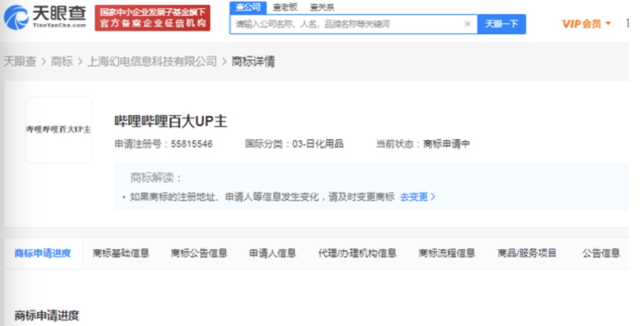Click the trademark title 哔哩哔哩百大UP主
Viewport: 644px width, 326px height.
click(x=171, y=121)
